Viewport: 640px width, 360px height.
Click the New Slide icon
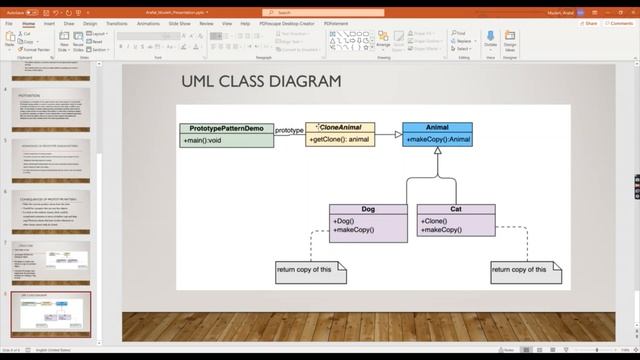click(x=64, y=37)
